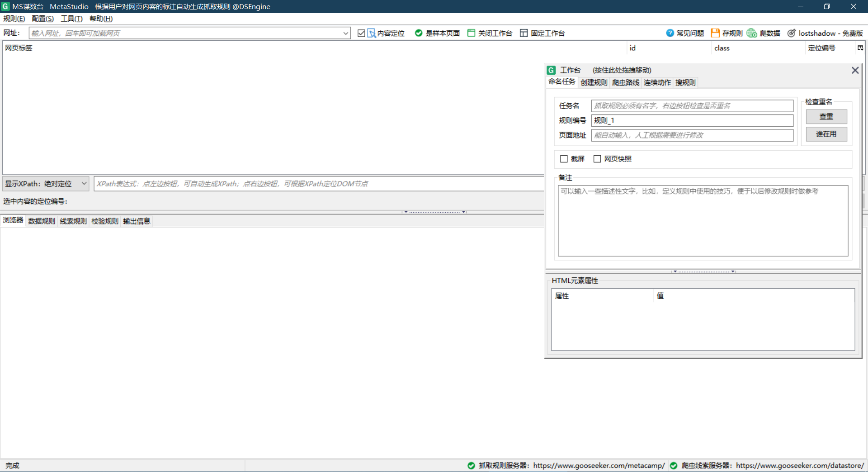Switch to the 命名任务 tab

coord(561,81)
